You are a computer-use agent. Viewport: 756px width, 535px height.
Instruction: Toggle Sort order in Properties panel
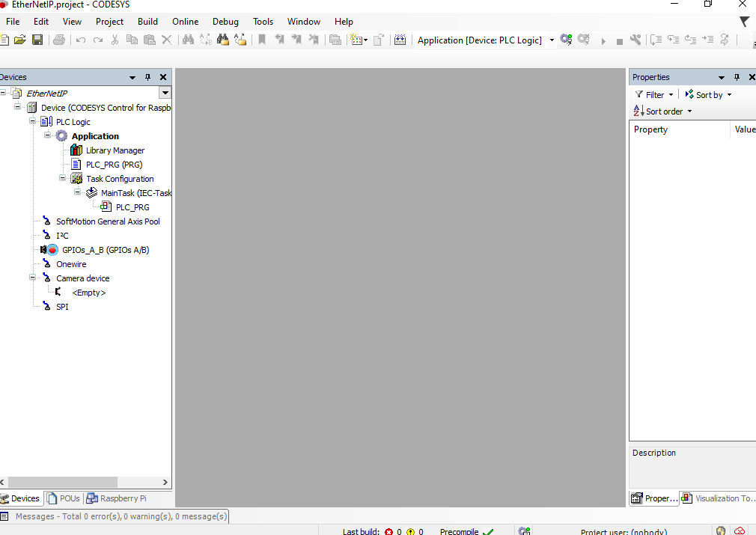(662, 111)
